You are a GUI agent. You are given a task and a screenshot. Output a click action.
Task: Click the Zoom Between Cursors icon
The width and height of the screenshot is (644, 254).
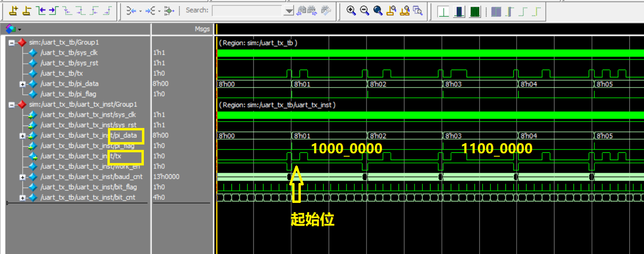click(x=404, y=11)
